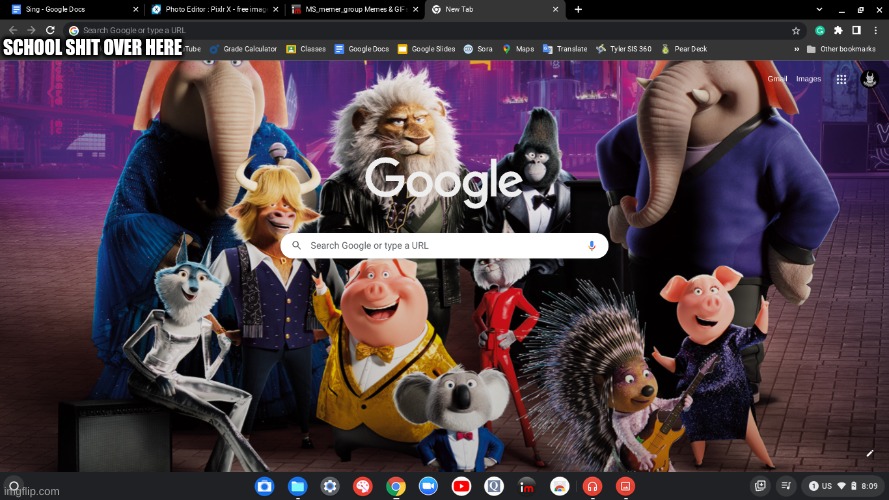
Task: Open the Other bookmarks folder
Action: coord(841,49)
